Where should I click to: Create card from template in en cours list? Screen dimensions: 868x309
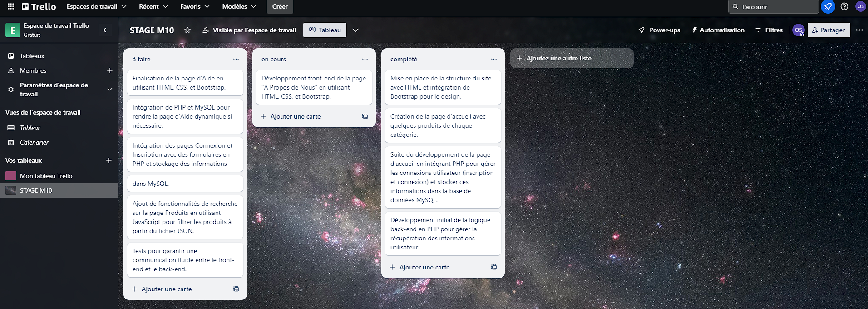coord(365,116)
